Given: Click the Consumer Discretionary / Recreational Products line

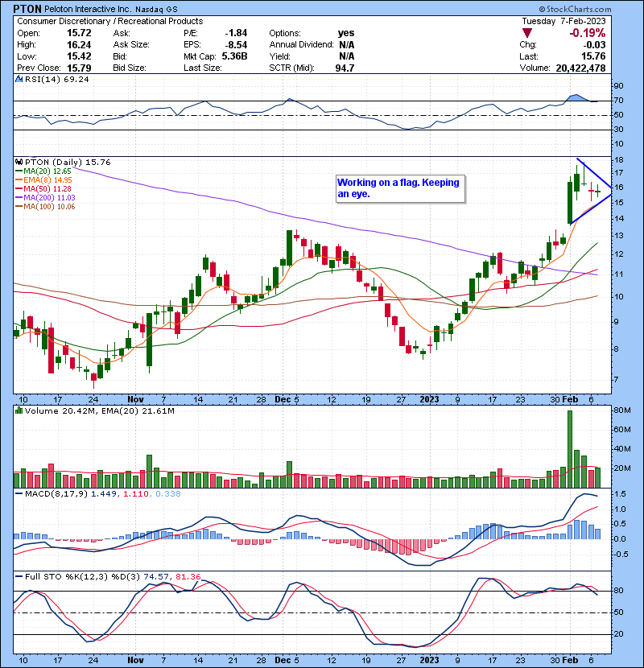Looking at the screenshot, I should coord(110,21).
